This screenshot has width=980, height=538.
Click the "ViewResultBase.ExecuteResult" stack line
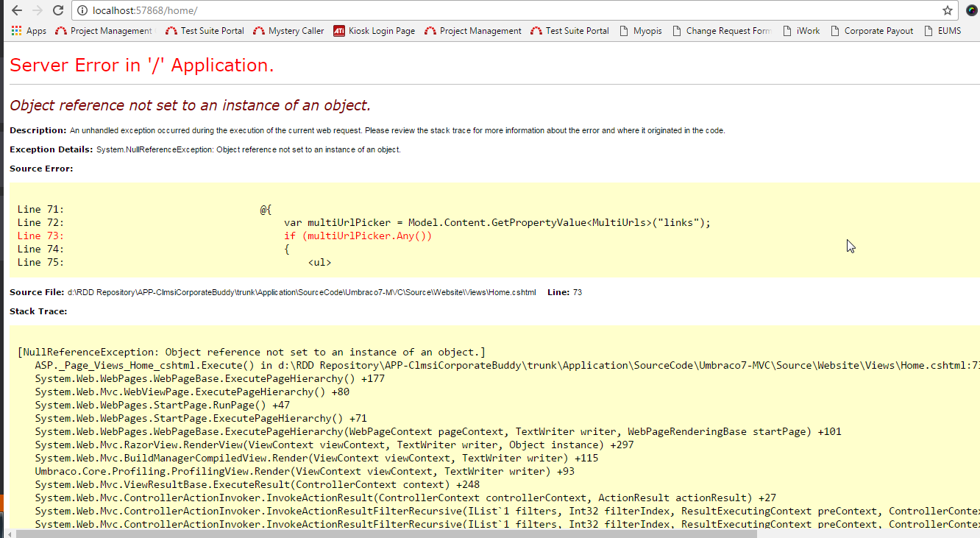(258, 485)
